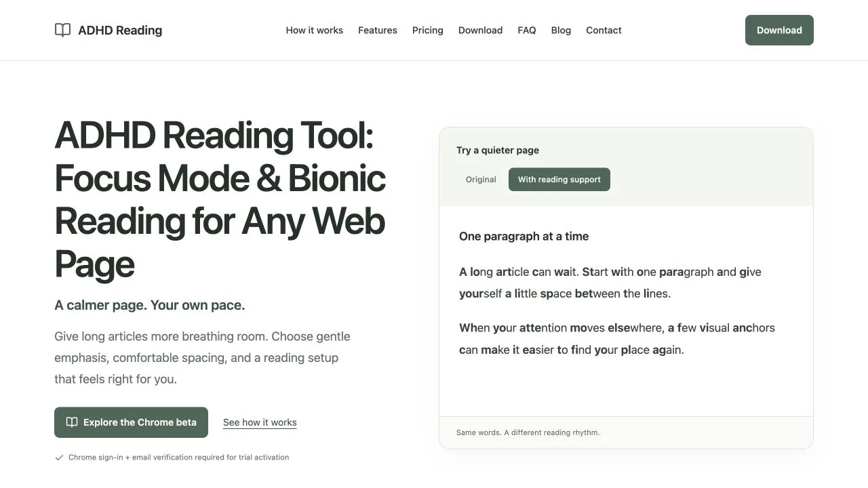This screenshot has height=488, width=868.
Task: Select the With reading support toggle
Action: (559, 180)
